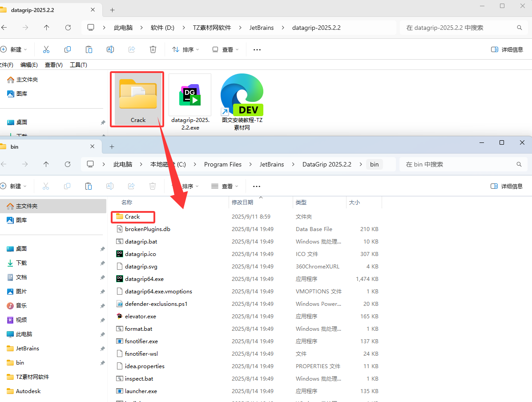Viewport: 532px width, 402px height.
Task: Select datagrip-2025.2.2.exe installer file
Action: (190, 102)
